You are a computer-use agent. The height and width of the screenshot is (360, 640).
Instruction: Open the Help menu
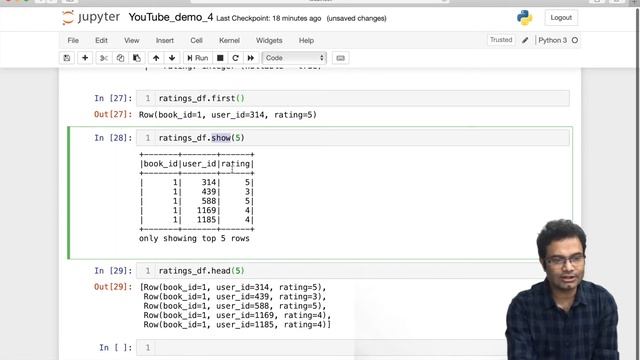[x=306, y=40]
